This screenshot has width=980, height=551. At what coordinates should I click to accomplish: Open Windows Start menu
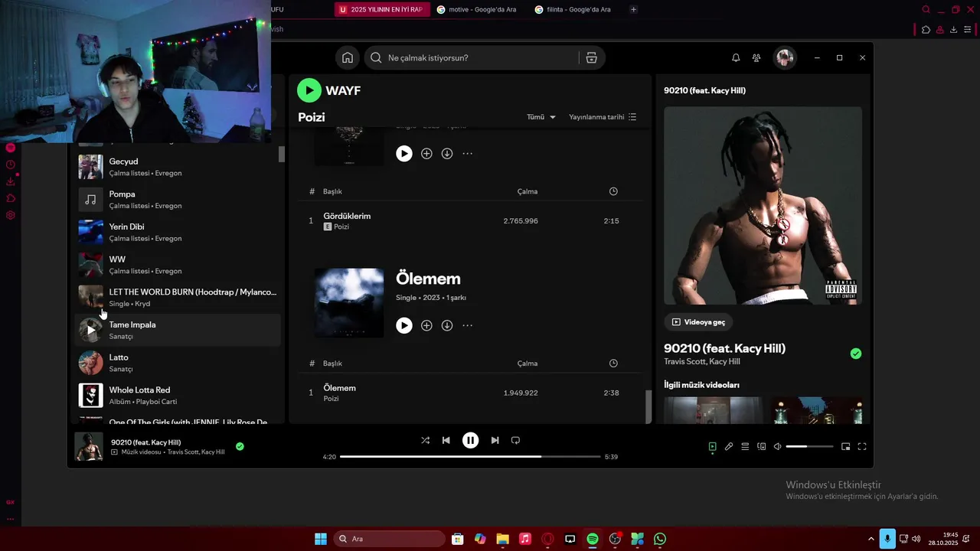pyautogui.click(x=321, y=539)
